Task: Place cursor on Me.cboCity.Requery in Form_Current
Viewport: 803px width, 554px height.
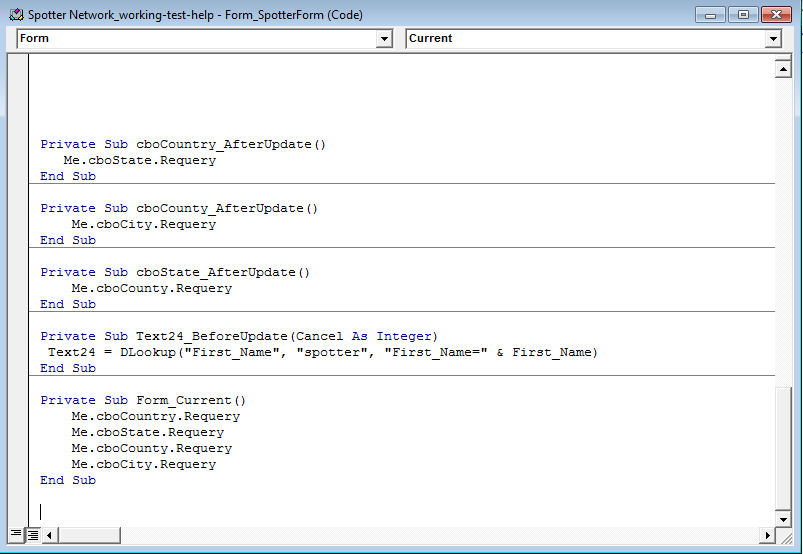Action: click(x=143, y=464)
